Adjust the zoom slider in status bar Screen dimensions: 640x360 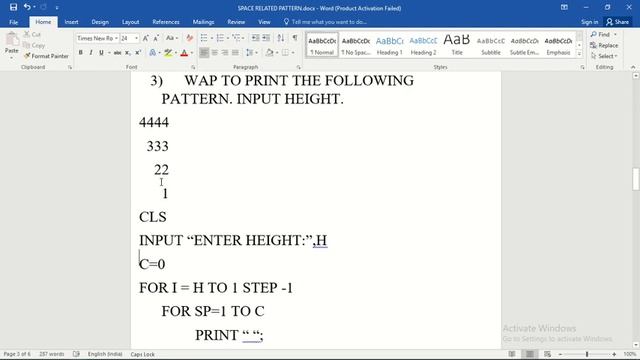[587, 354]
